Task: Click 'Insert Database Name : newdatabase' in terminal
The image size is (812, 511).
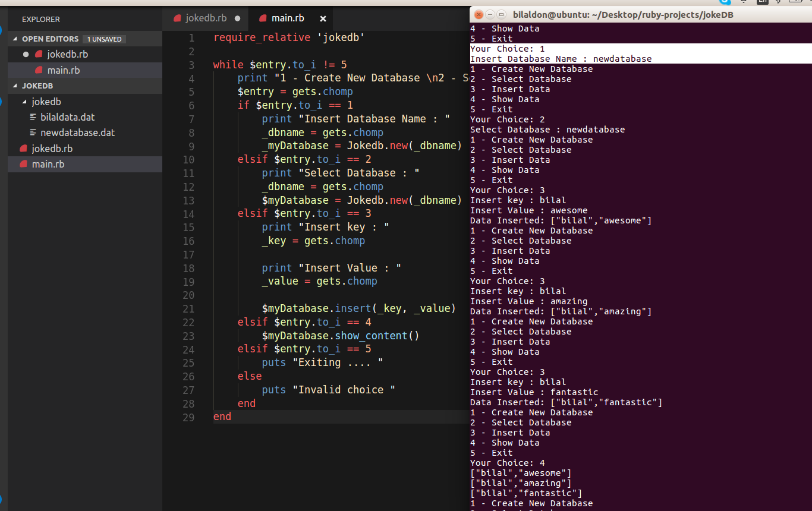Action: (x=561, y=59)
